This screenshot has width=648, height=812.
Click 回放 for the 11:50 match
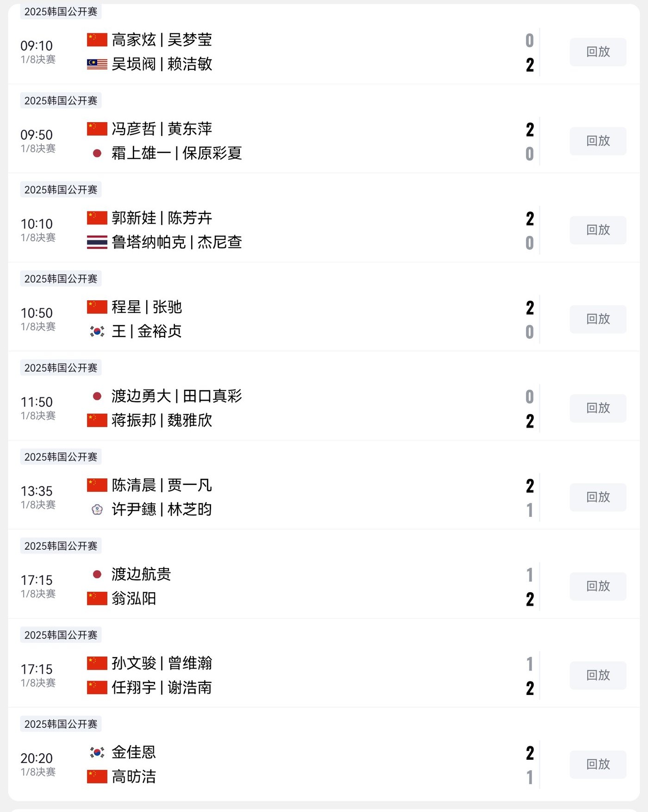click(598, 408)
